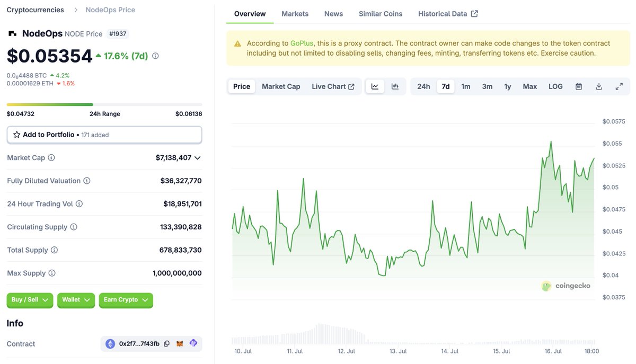Click the star icon in Add to Portfolio

(16, 135)
